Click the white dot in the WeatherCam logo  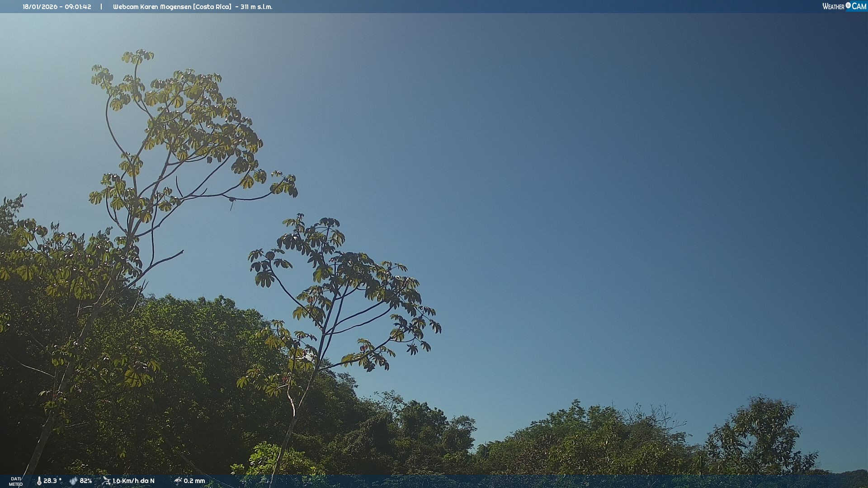848,5
